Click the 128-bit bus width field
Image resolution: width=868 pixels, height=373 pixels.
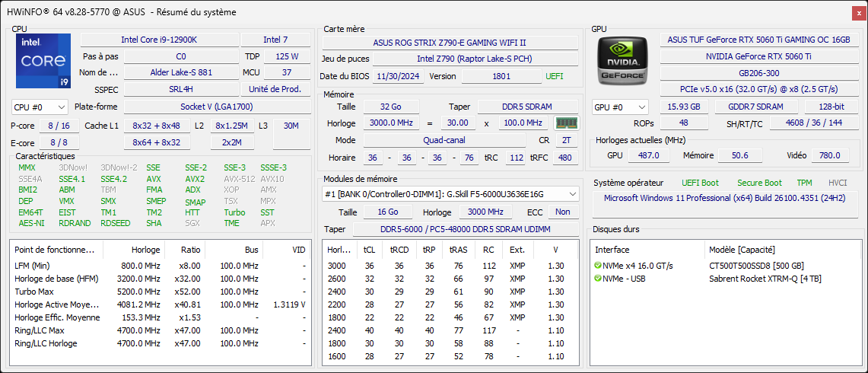pos(832,107)
